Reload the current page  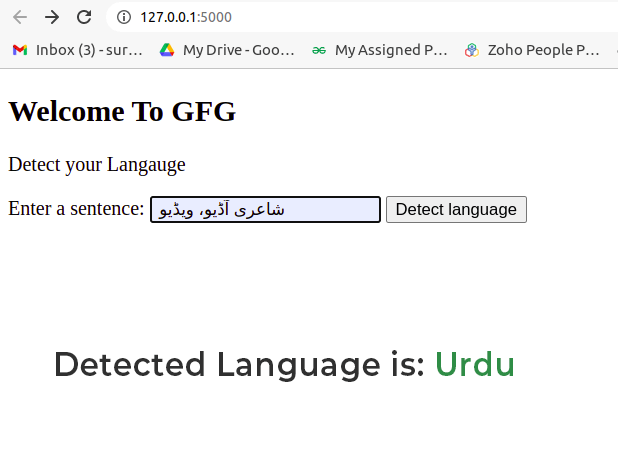click(x=84, y=17)
